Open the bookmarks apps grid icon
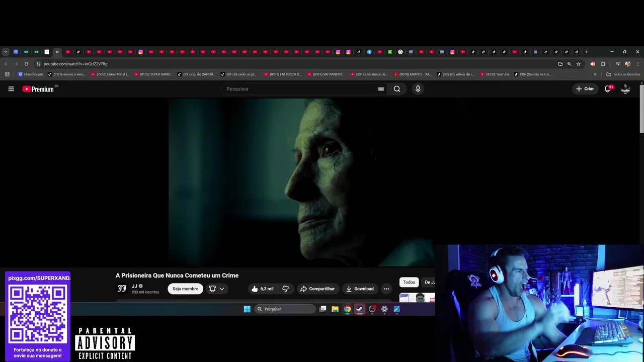Screen dimensions: 644x362 (x=7, y=74)
